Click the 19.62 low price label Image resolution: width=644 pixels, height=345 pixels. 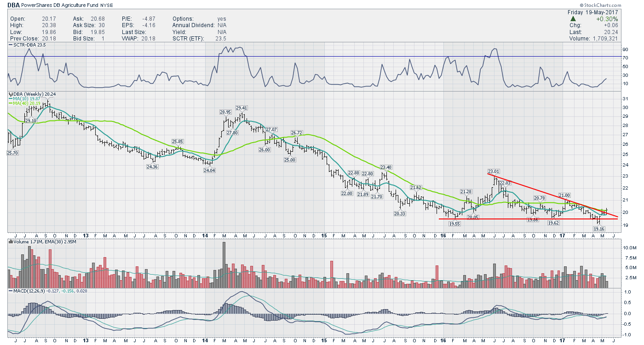554,223
